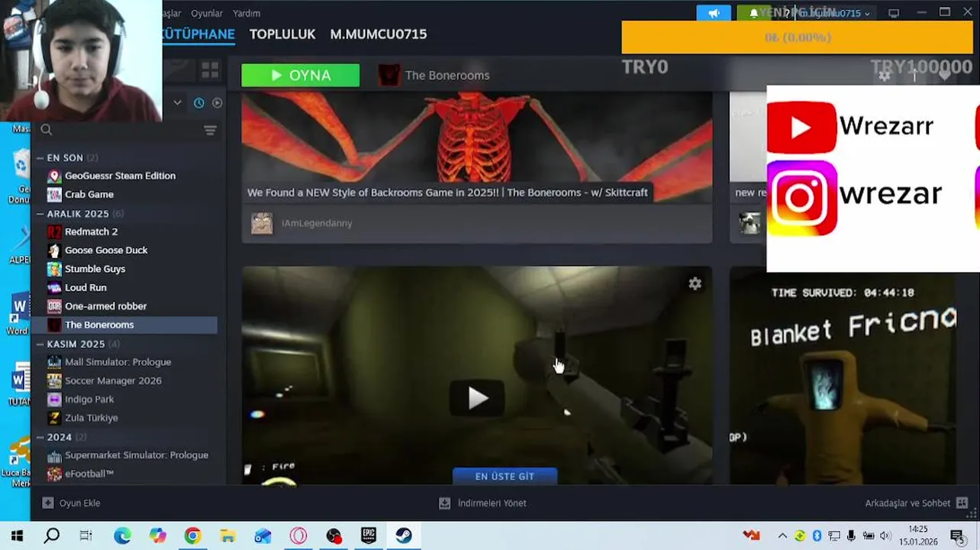Select Crab Game in the library list
The width and height of the screenshot is (980, 550).
click(x=89, y=194)
